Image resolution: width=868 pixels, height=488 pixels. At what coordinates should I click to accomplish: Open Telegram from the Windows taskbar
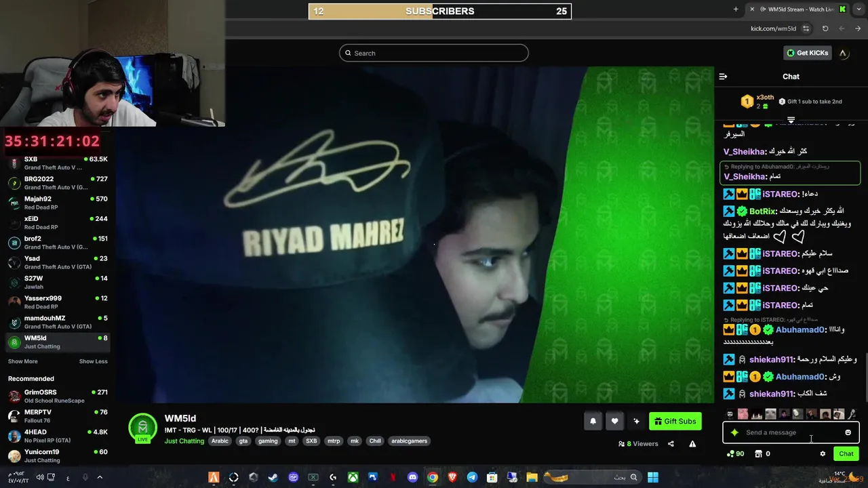[472, 477]
